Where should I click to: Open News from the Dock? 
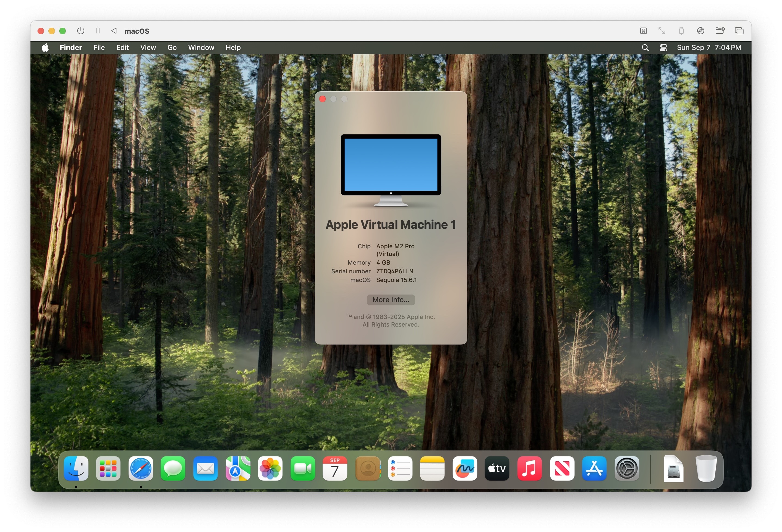562,468
